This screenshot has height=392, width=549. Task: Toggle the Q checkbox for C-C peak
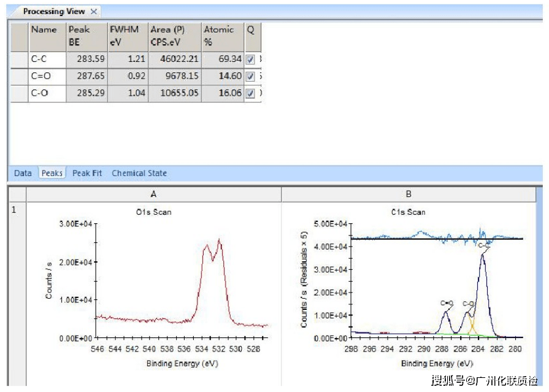[250, 60]
